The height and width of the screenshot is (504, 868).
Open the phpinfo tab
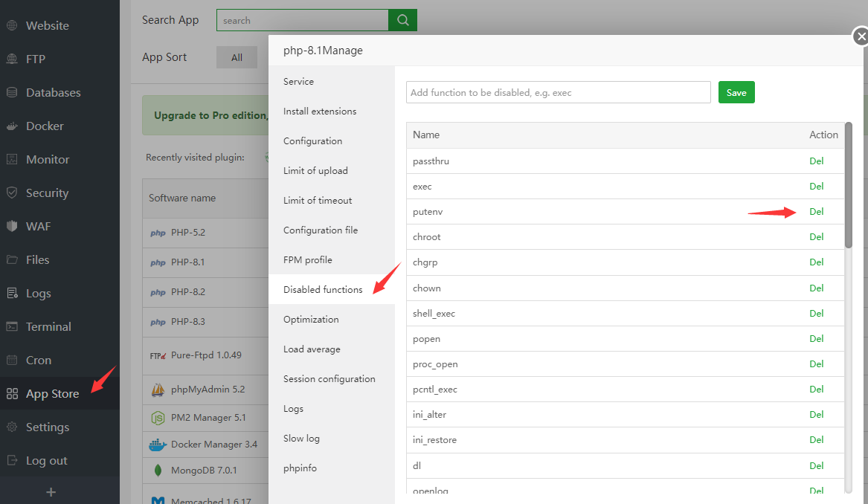coord(332,468)
